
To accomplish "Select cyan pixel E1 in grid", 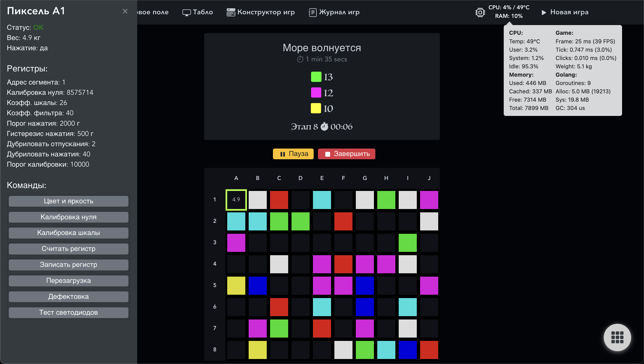I will click(x=322, y=200).
